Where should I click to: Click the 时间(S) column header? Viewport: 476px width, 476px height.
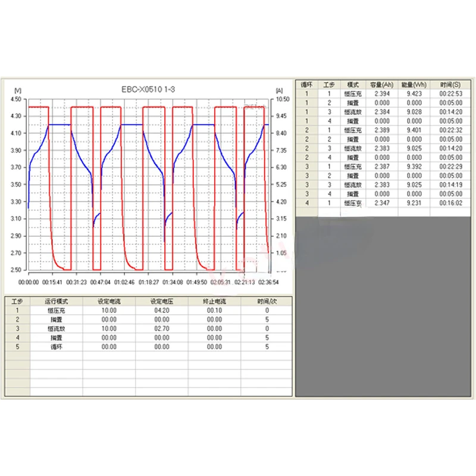(450, 84)
